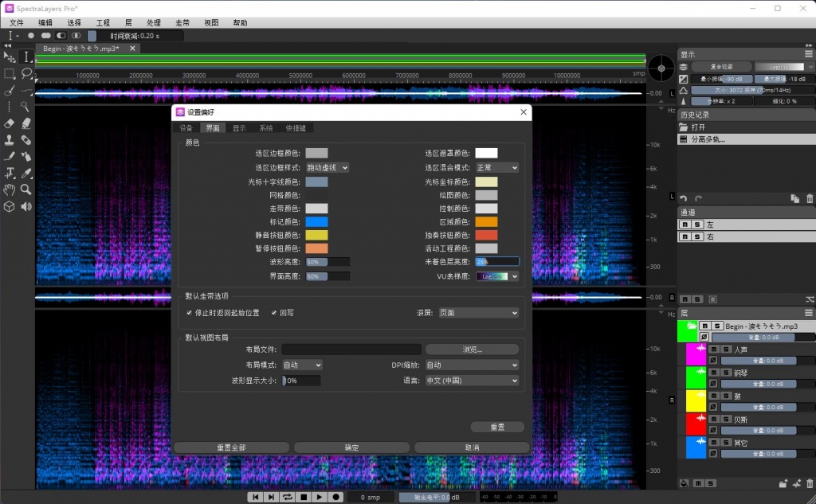The width and height of the screenshot is (816, 504).
Task: Select the Hand pan tool
Action: pos(10,189)
